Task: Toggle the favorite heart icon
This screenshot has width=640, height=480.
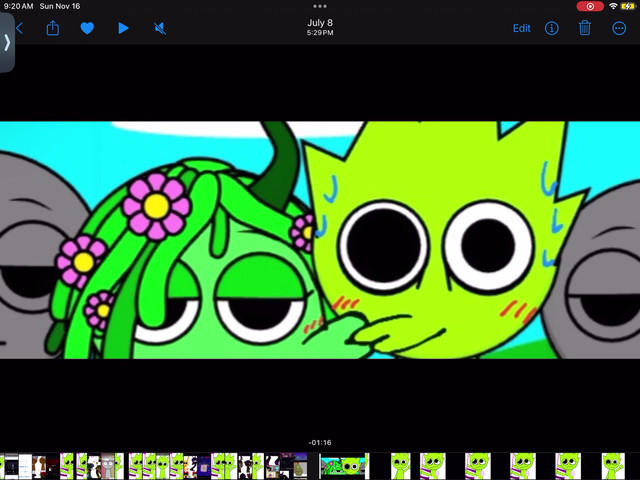Action: coord(87,28)
